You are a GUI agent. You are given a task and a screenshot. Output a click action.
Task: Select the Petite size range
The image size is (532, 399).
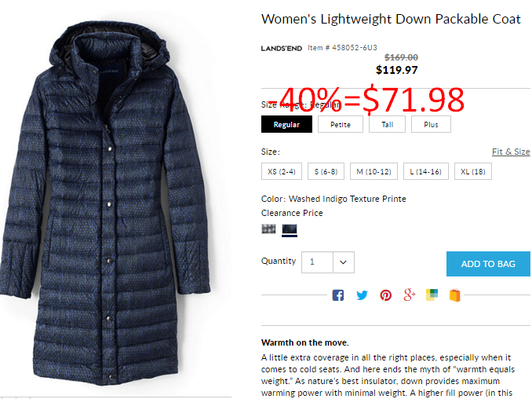341,124
